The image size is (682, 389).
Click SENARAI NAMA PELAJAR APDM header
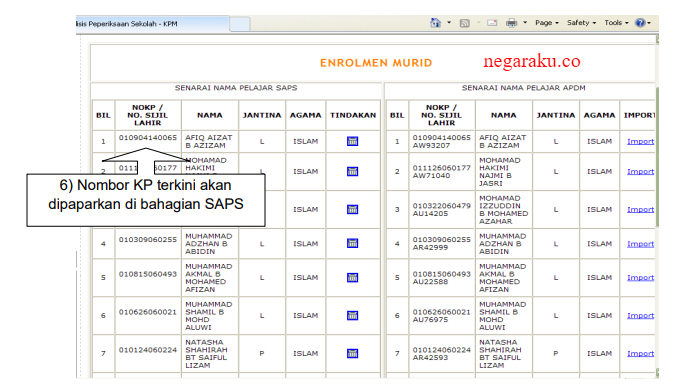coord(523,88)
